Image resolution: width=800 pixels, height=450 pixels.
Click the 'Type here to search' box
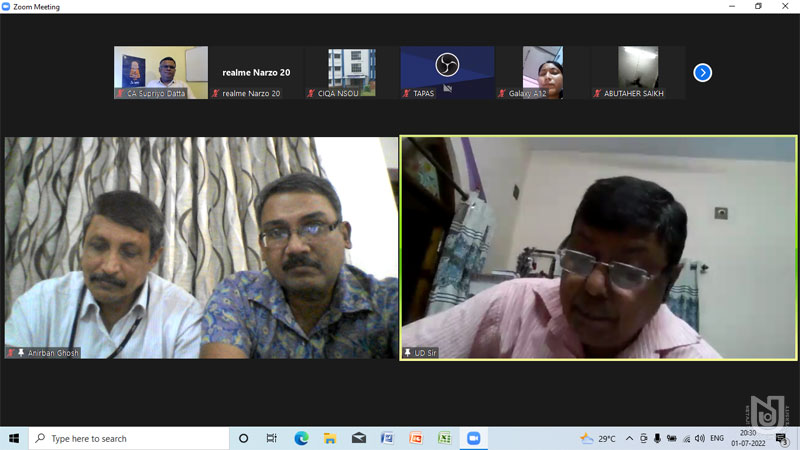pyautogui.click(x=130, y=438)
